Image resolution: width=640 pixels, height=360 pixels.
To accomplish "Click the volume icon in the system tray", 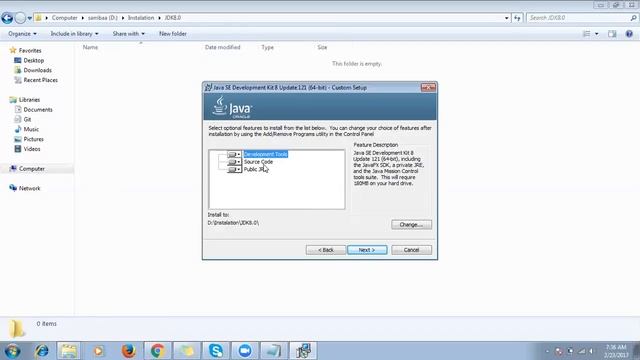I will tap(591, 351).
